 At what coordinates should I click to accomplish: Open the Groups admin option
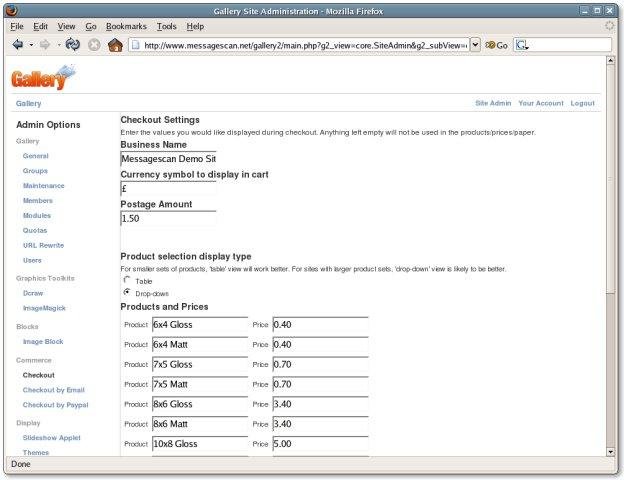[35, 171]
